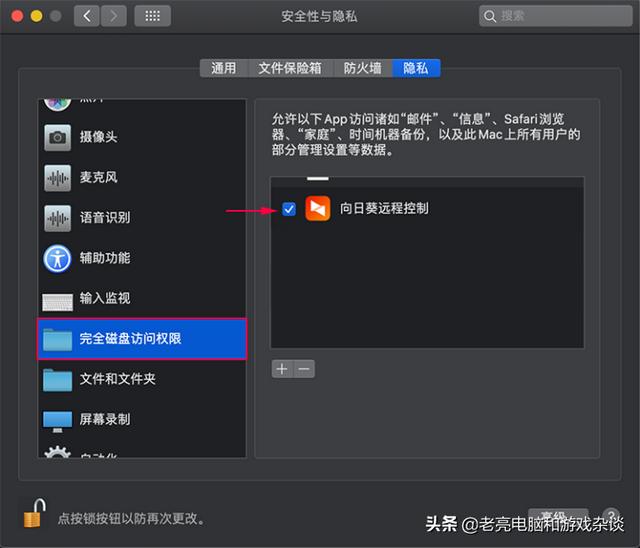This screenshot has width=640, height=548.
Task: Switch to the 防火墙 tab
Action: tap(362, 68)
